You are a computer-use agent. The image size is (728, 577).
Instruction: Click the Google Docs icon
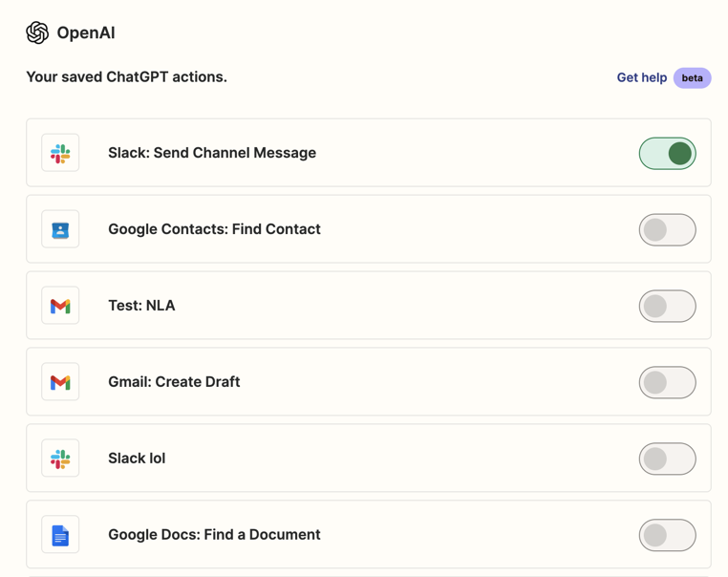point(60,534)
